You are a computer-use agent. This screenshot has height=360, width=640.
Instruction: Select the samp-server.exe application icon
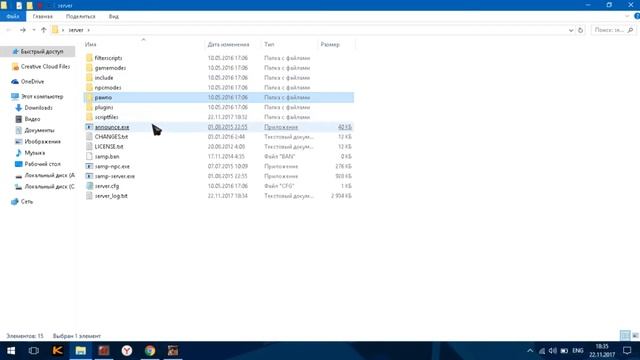click(89, 176)
